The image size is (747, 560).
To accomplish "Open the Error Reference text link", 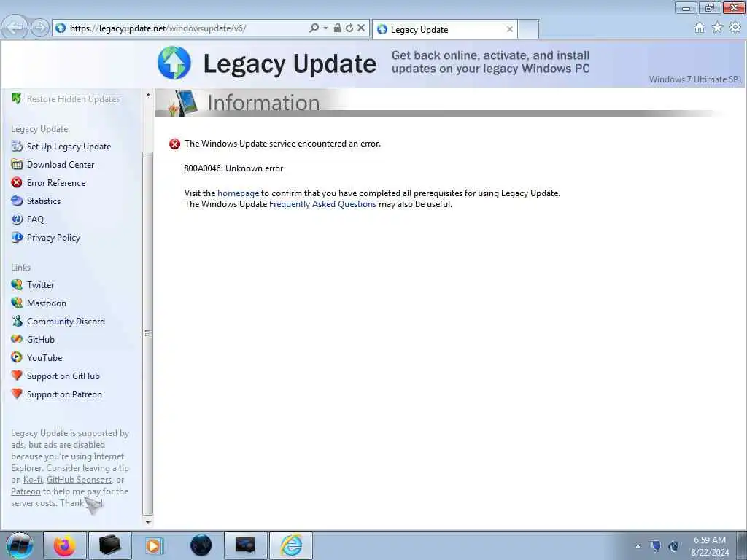I will [56, 182].
